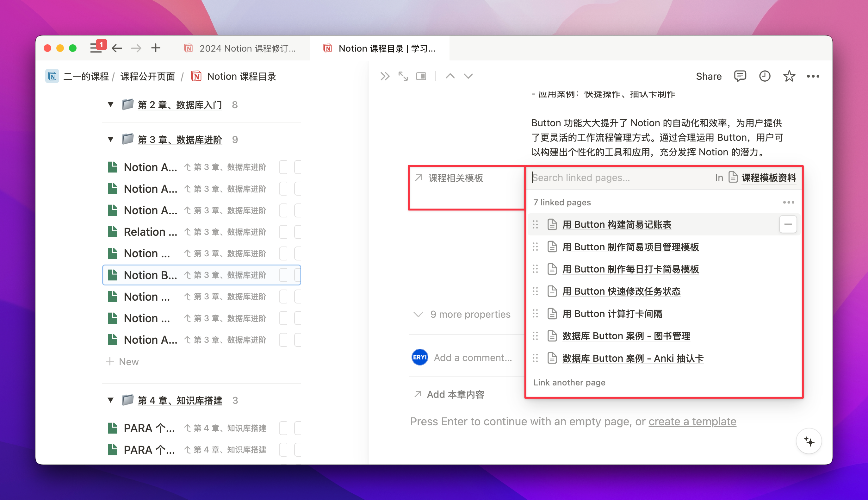
Task: Click drag handle of 用 Button 计算打卡间隔
Action: pyautogui.click(x=535, y=314)
